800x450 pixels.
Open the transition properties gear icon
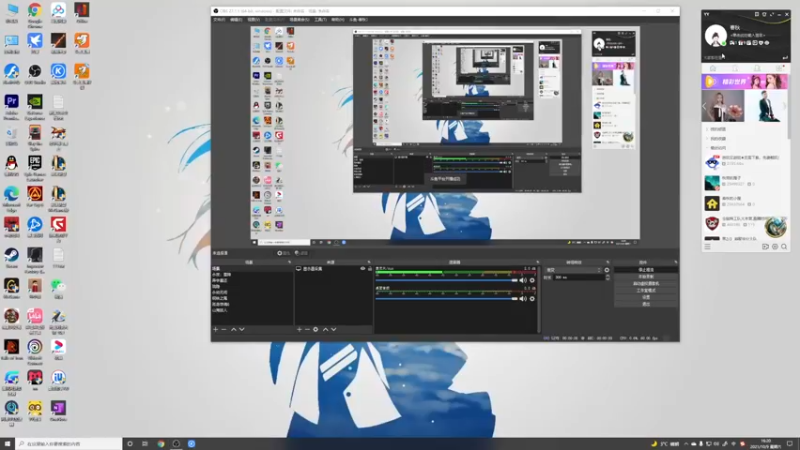[x=607, y=270]
